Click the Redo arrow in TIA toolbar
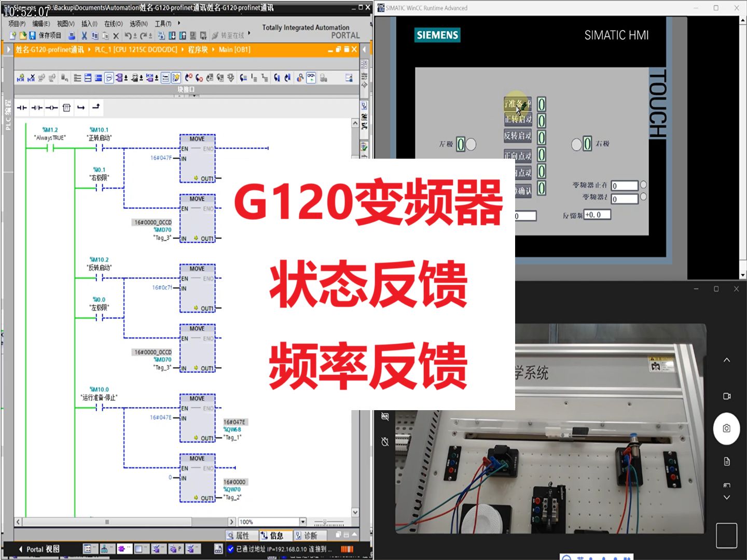The height and width of the screenshot is (560, 747). coord(143,36)
